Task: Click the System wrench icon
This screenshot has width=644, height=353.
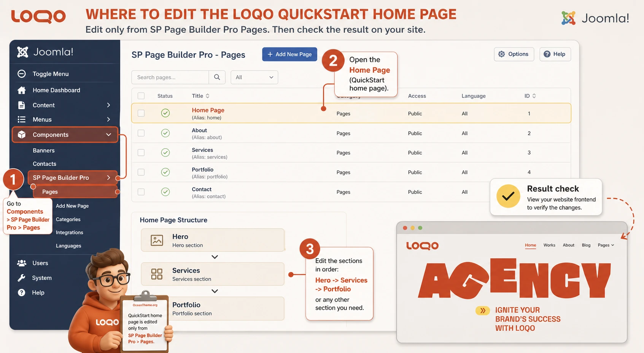Action: (22, 278)
